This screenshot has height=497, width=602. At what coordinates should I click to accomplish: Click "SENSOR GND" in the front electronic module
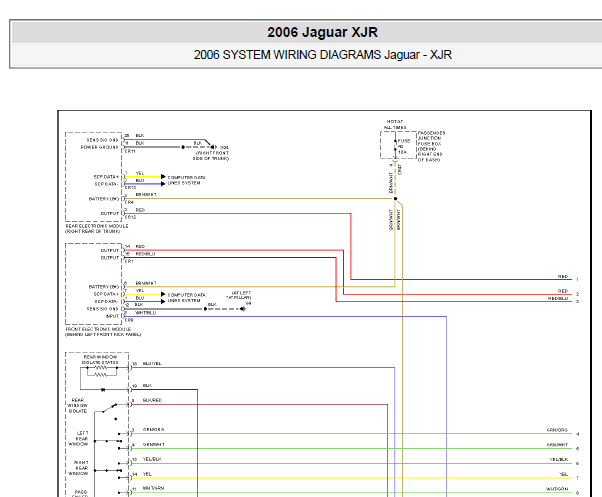pyautogui.click(x=102, y=309)
